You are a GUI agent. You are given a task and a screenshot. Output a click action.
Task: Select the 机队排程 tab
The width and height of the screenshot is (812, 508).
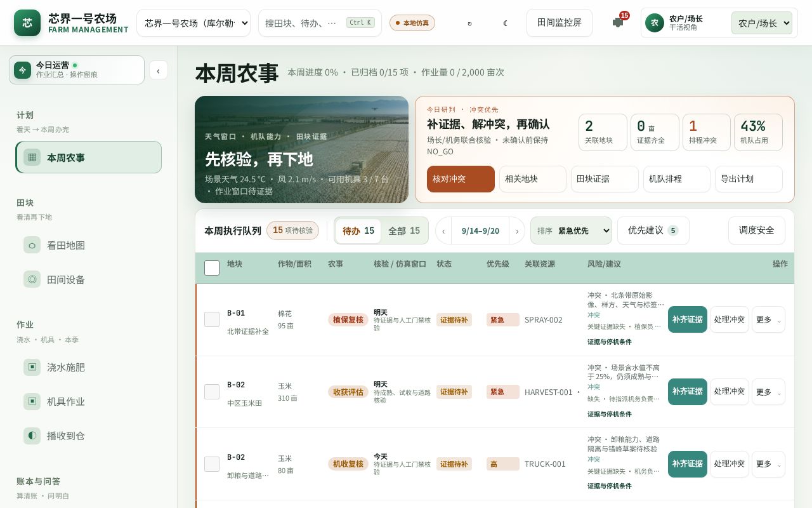coord(677,179)
